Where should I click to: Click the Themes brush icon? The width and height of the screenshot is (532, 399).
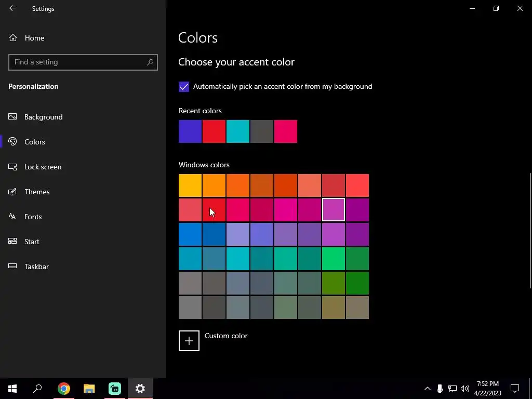click(12, 192)
